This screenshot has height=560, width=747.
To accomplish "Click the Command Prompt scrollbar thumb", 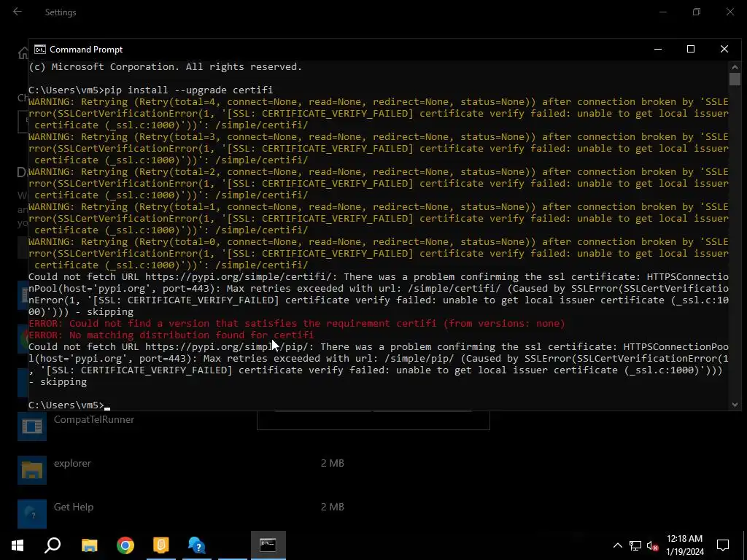I will click(735, 79).
